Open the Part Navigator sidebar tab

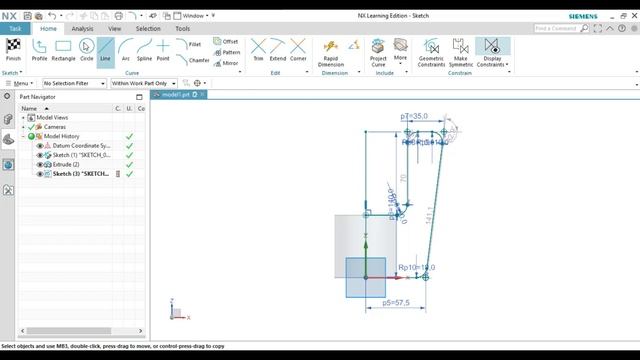click(8, 140)
